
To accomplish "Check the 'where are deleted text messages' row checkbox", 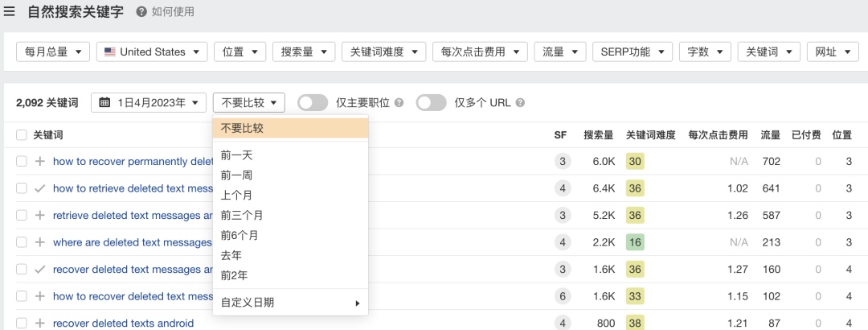I will coord(21,242).
